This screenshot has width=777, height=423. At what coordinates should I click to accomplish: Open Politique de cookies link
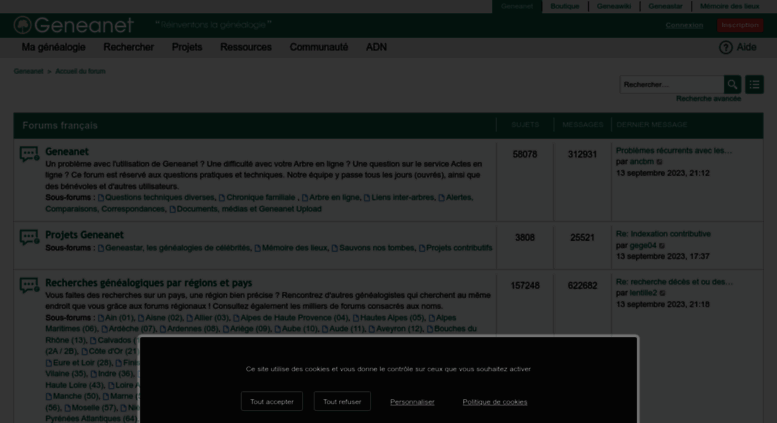pyautogui.click(x=495, y=402)
